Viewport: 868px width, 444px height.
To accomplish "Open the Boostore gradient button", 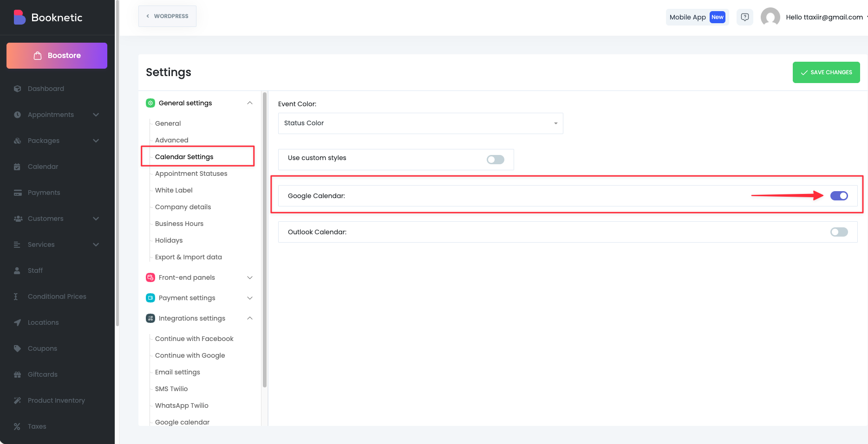I will (57, 56).
